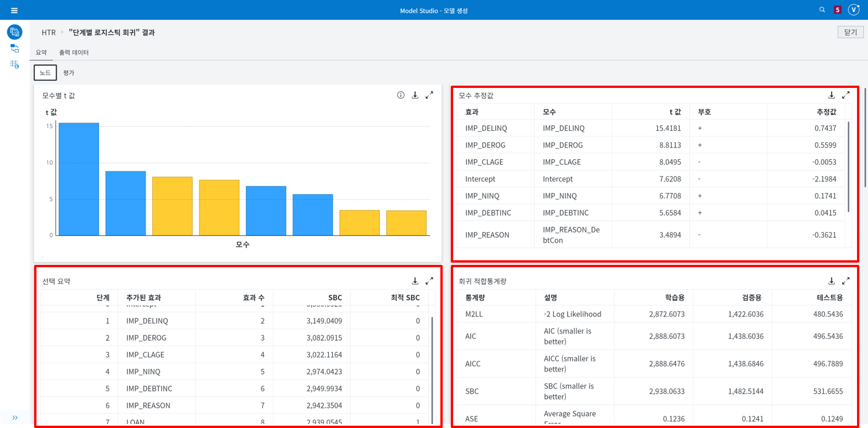Click the 닫기 button
Screen dimensions: 868x428
tap(850, 32)
